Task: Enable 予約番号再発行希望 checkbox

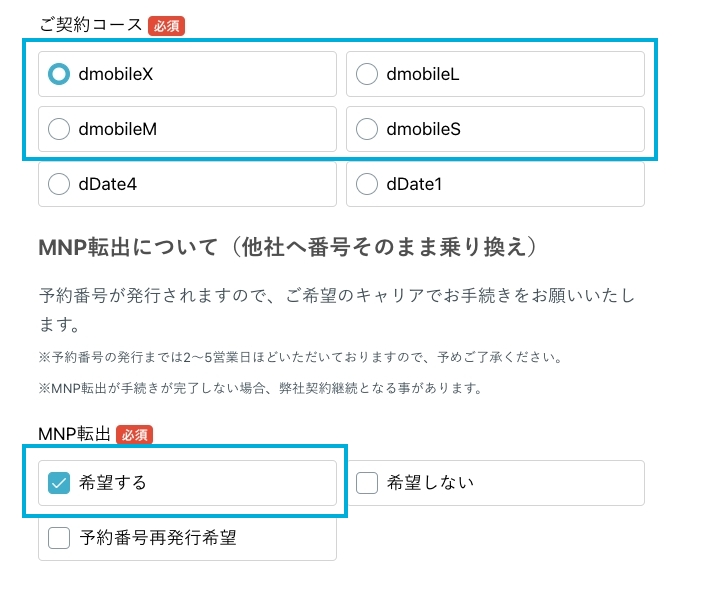Action: coord(59,538)
